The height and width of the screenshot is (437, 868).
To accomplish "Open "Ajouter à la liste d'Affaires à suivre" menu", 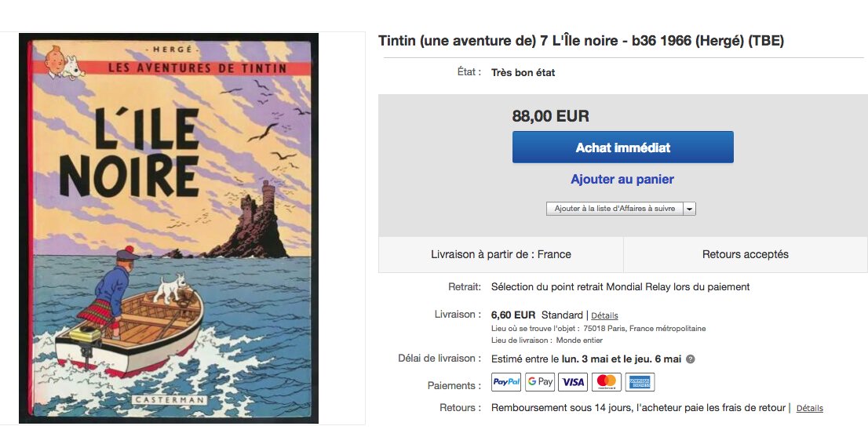I will (x=615, y=209).
